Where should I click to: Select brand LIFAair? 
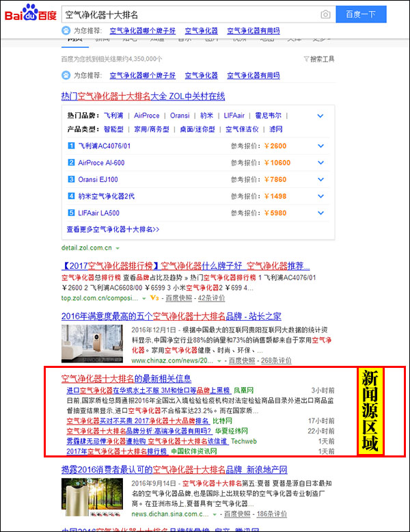coord(234,116)
